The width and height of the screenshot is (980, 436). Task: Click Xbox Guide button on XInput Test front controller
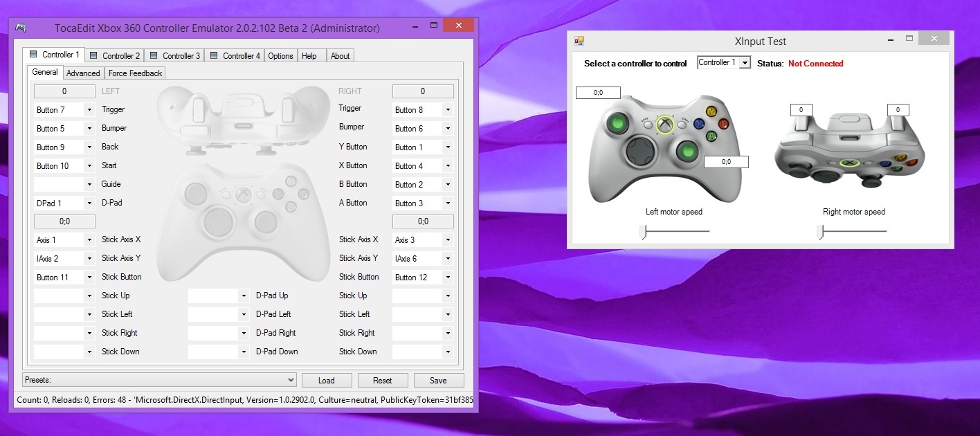point(664,125)
